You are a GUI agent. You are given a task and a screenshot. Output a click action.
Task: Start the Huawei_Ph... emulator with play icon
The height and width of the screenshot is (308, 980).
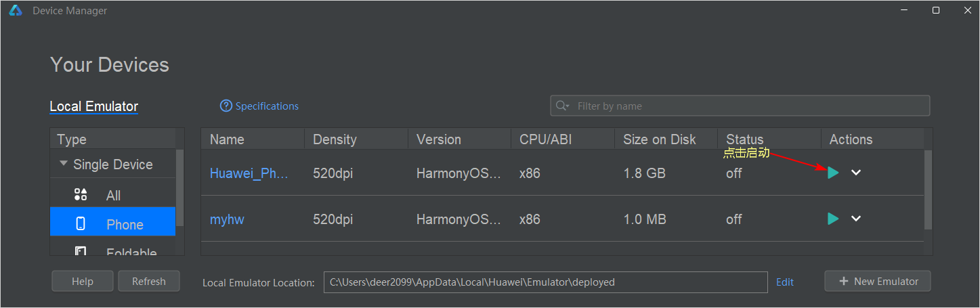(833, 173)
